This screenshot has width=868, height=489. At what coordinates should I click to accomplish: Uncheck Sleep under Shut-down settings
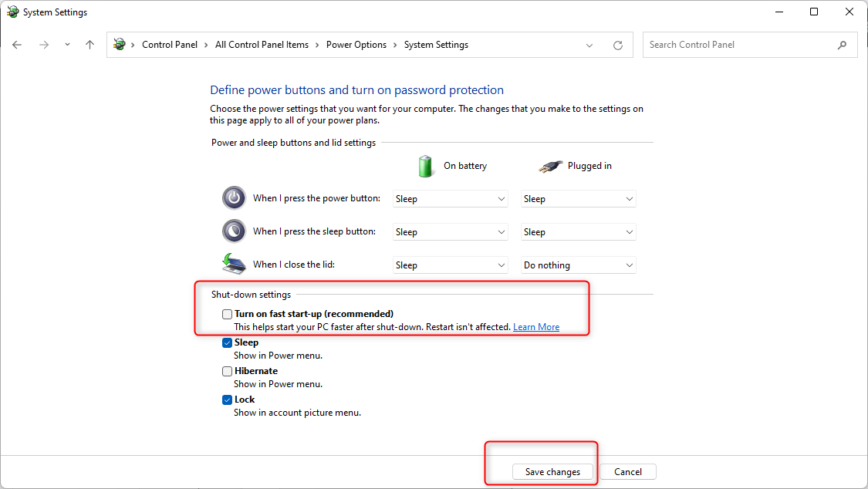pyautogui.click(x=227, y=342)
